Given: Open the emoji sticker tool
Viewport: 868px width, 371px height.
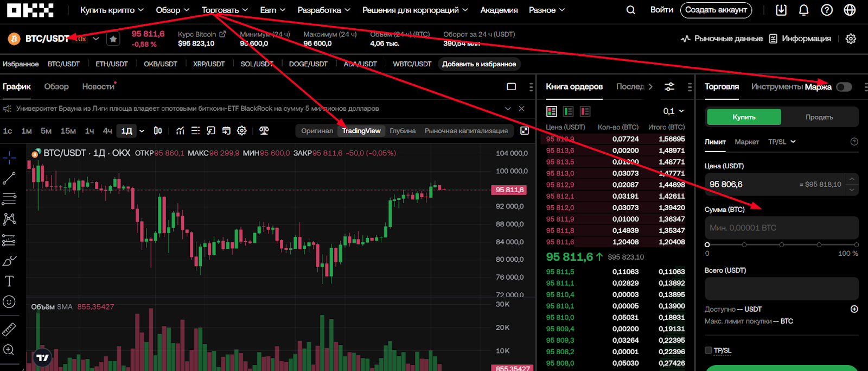Looking at the screenshot, I should [9, 302].
